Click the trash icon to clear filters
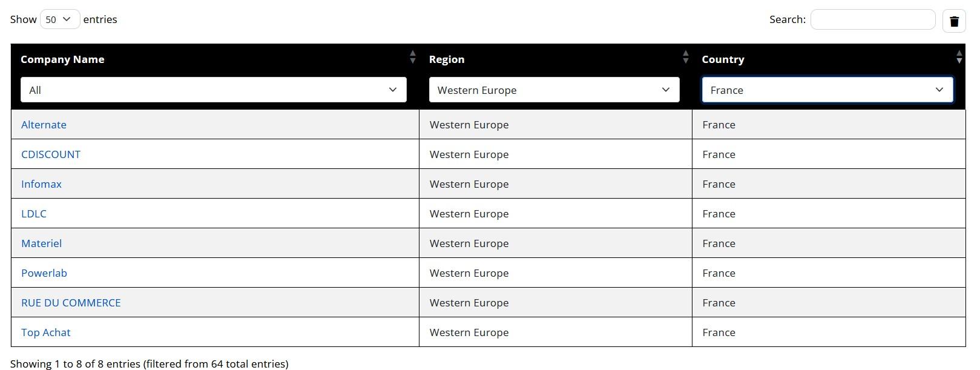 [954, 21]
